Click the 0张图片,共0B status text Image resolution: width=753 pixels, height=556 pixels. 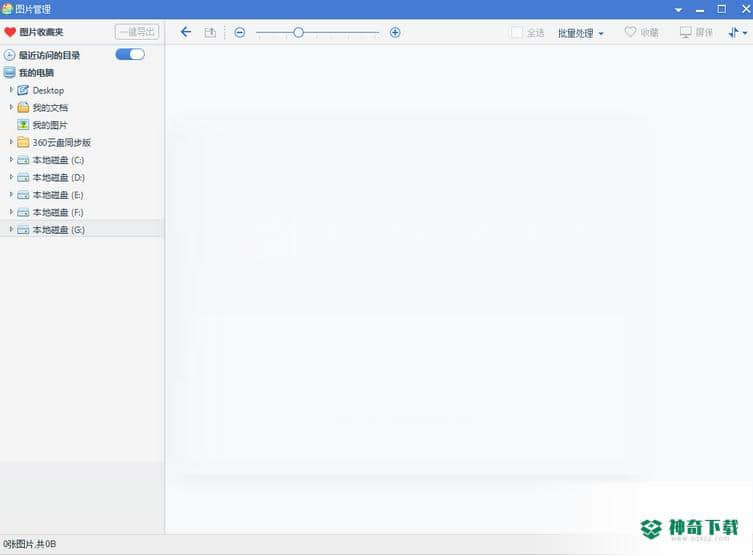pos(29,544)
